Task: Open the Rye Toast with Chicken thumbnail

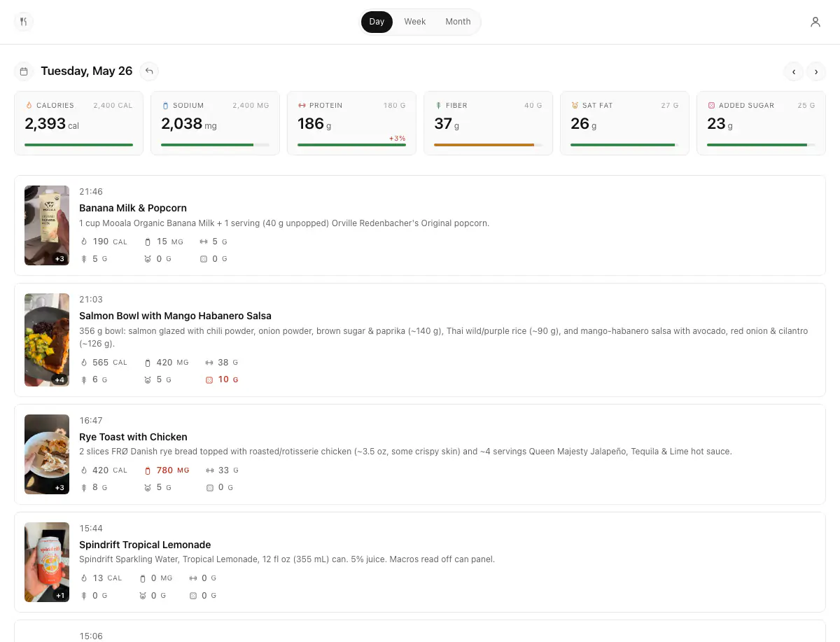Action: point(47,454)
